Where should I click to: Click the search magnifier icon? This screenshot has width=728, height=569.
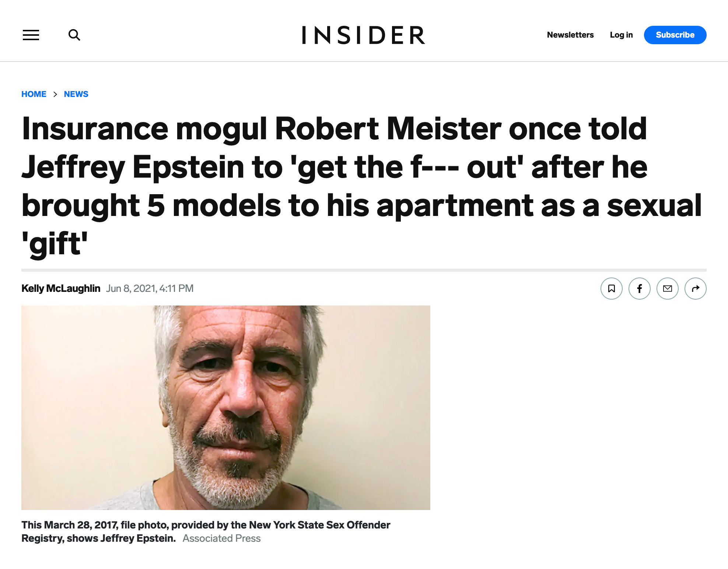click(74, 35)
